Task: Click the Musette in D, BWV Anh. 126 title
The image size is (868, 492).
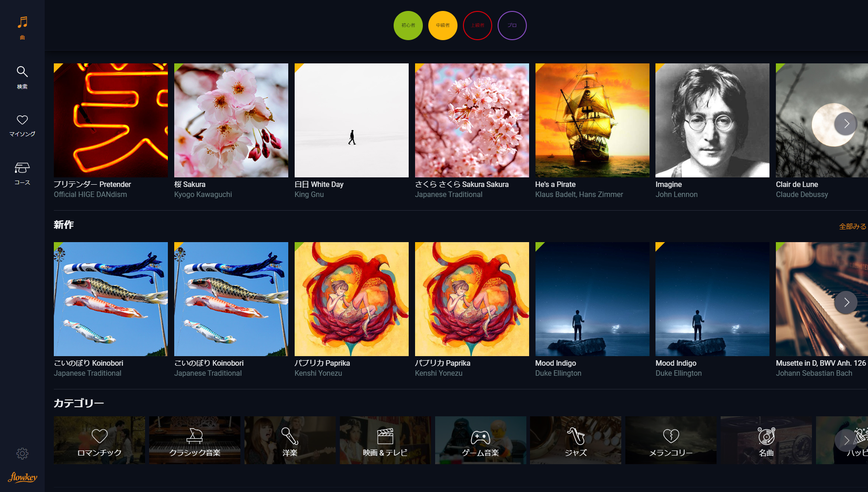Action: [821, 363]
